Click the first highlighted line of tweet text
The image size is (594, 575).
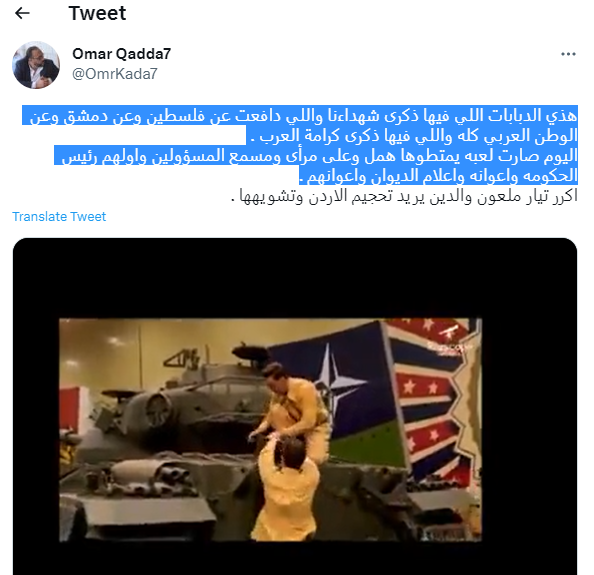click(300, 115)
